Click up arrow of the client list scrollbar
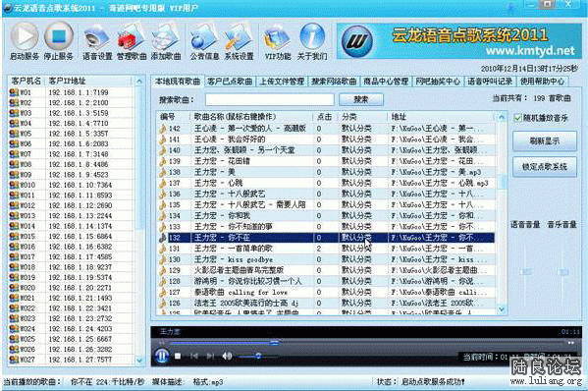The height and width of the screenshot is (391, 588). [139, 82]
